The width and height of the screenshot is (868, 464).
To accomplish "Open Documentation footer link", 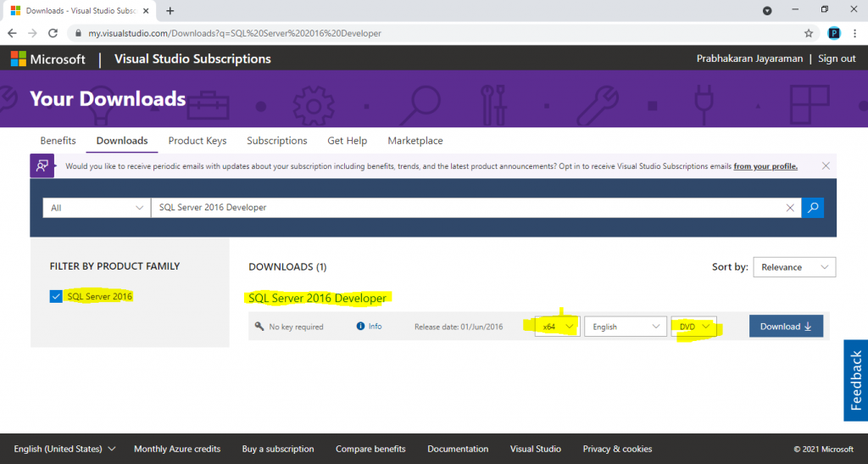I will [x=458, y=449].
